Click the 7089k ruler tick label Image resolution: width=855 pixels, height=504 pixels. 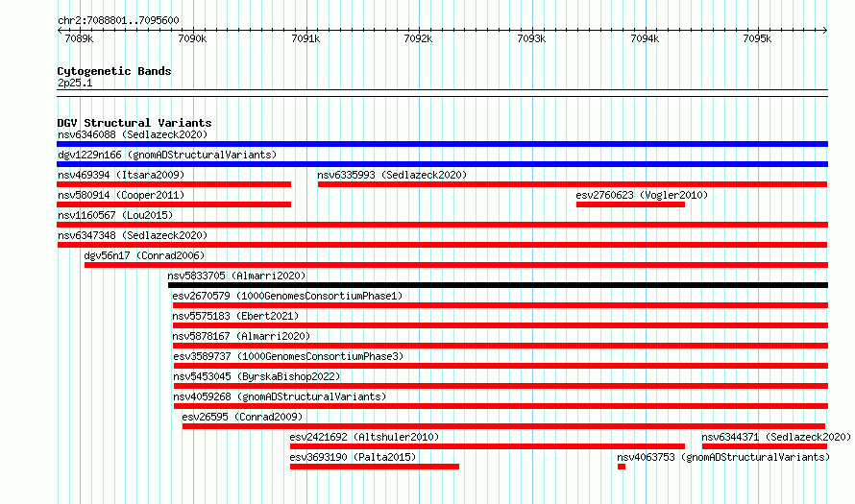click(79, 38)
